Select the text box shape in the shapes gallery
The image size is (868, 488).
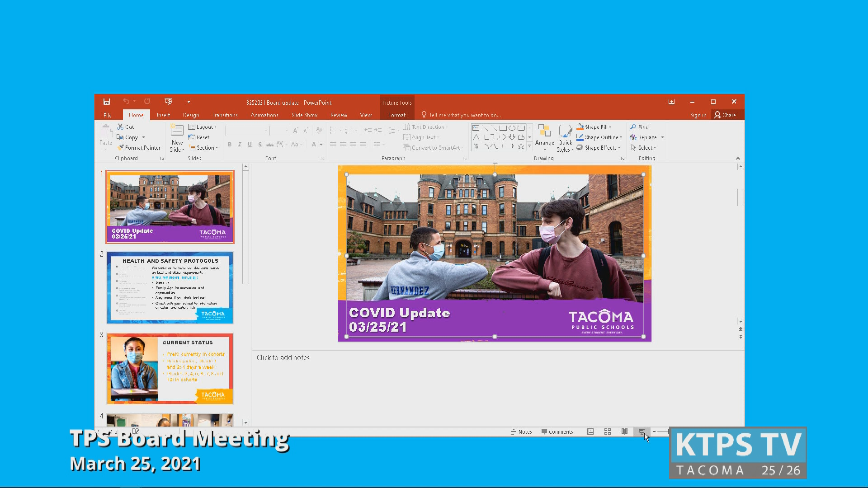[x=476, y=128]
